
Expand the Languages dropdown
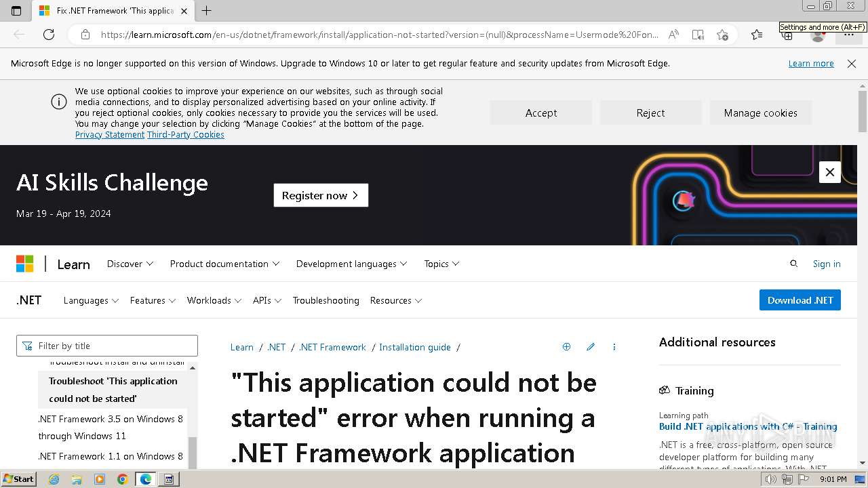pos(91,300)
